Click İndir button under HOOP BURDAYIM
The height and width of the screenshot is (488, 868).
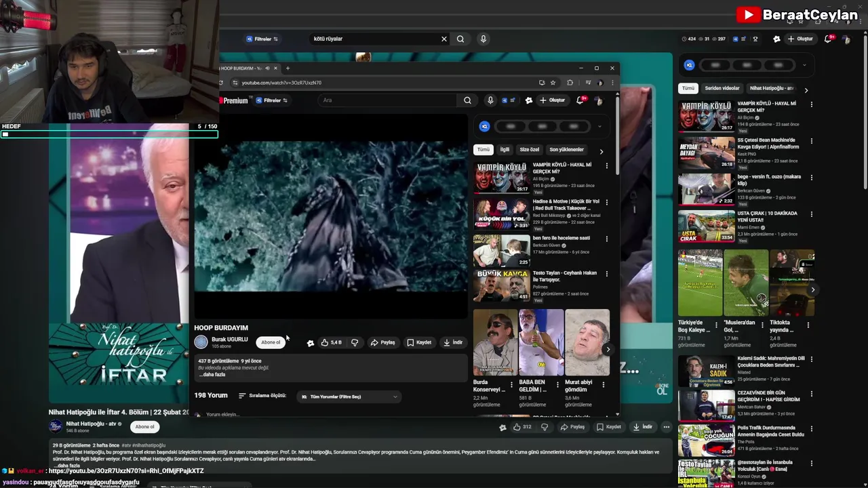tap(453, 342)
